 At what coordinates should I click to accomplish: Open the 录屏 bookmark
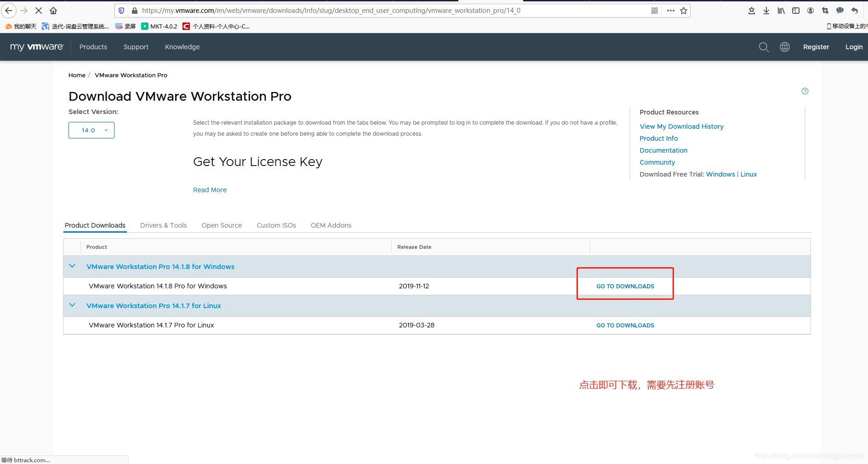coord(126,26)
